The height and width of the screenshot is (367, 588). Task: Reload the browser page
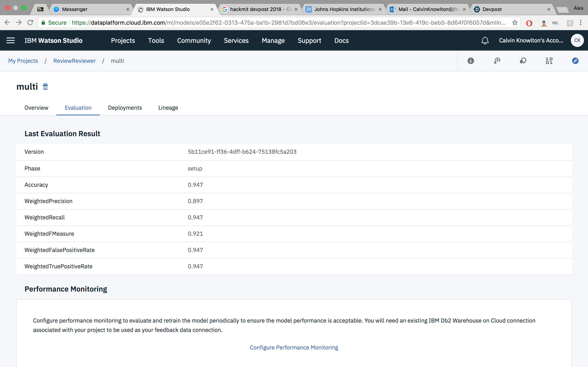pyautogui.click(x=30, y=23)
